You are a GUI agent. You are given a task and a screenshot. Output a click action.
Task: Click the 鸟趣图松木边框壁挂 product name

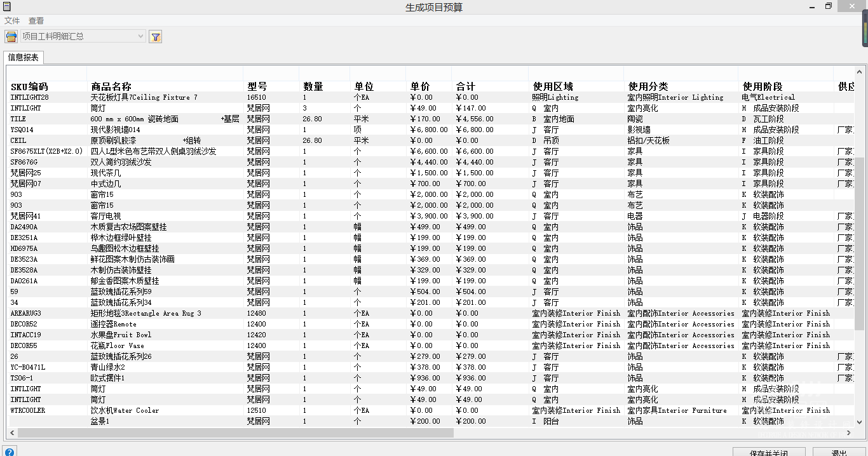pyautogui.click(x=125, y=248)
